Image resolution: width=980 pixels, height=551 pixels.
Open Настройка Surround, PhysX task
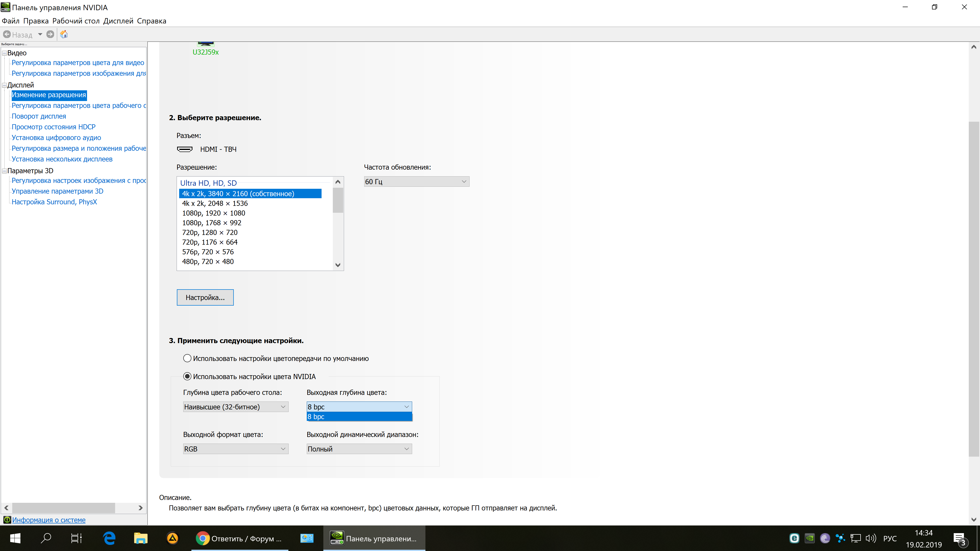click(54, 202)
